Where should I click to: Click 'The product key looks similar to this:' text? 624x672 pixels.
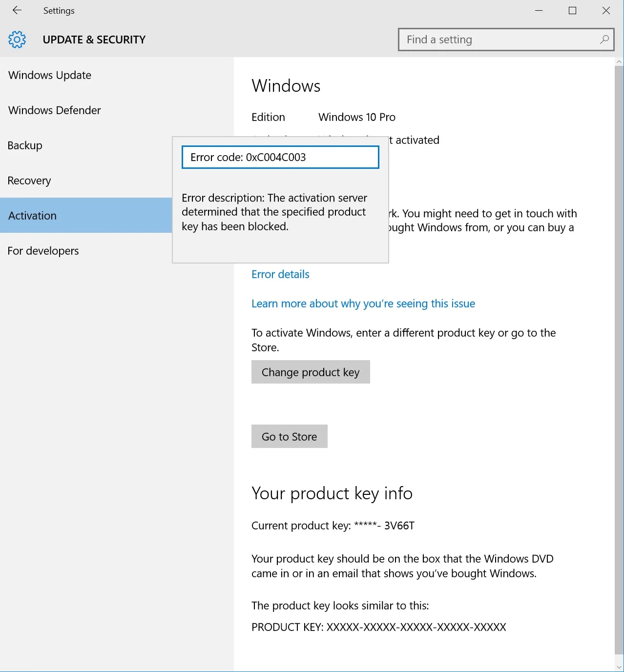[340, 606]
